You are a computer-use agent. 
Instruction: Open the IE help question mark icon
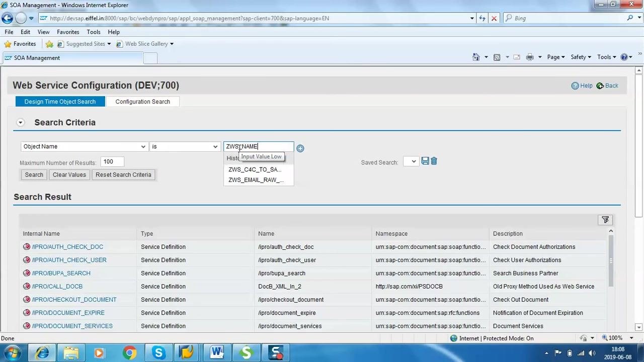point(624,57)
